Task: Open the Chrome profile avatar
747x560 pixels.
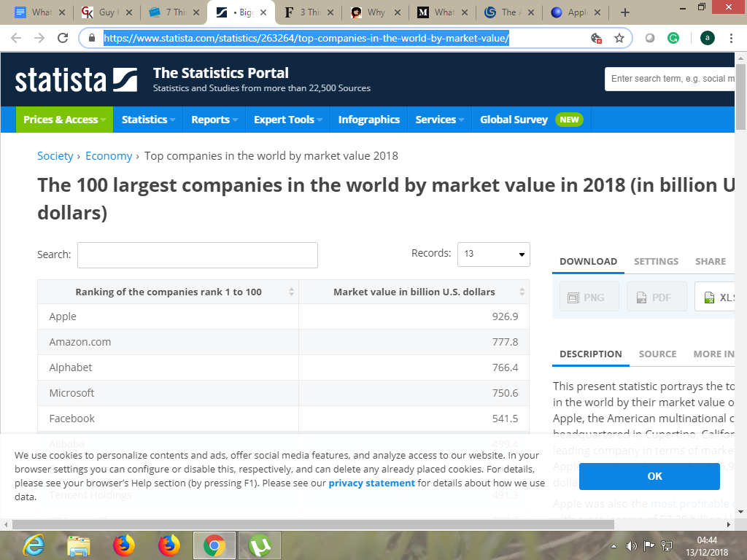Action: pos(708,38)
